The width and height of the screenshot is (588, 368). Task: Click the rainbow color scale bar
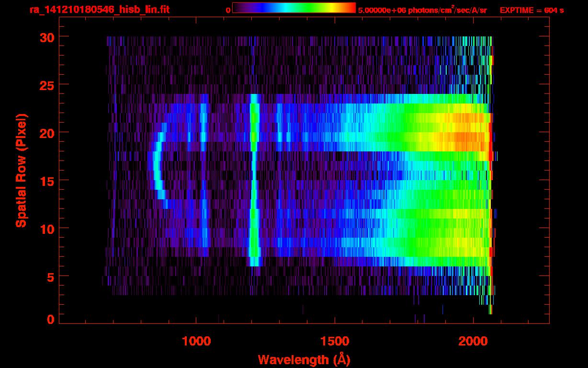point(294,8)
